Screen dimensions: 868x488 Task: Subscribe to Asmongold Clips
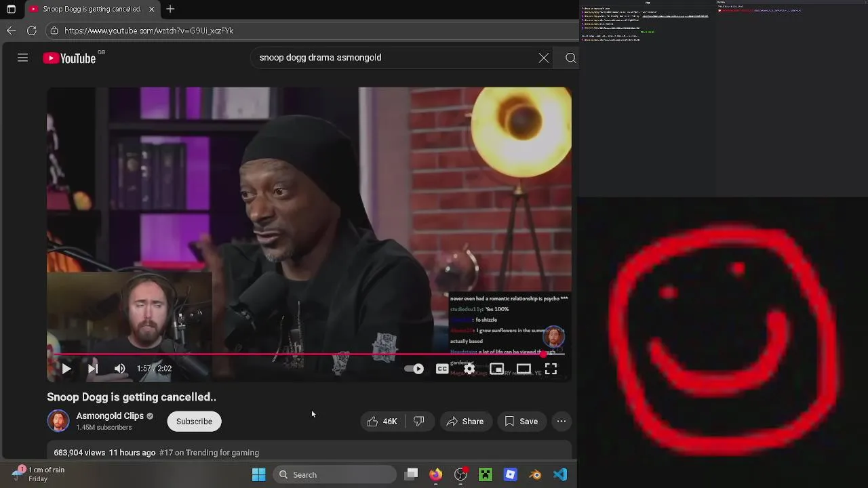[x=194, y=422]
